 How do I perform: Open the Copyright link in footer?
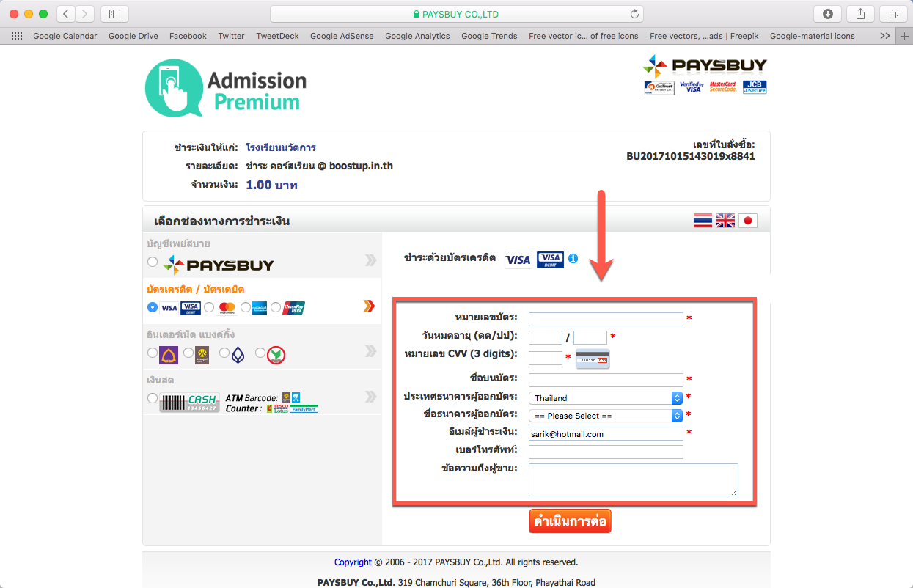click(353, 562)
